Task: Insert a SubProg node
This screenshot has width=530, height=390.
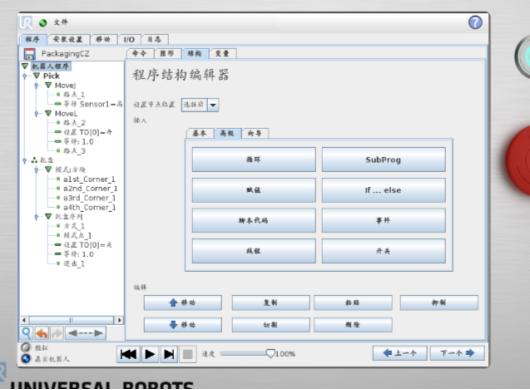Action: tap(383, 160)
